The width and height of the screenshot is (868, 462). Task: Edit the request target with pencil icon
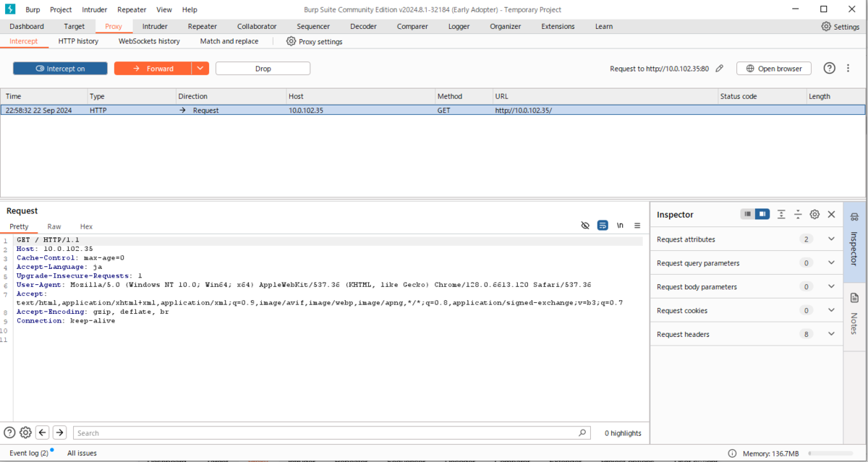coord(719,69)
